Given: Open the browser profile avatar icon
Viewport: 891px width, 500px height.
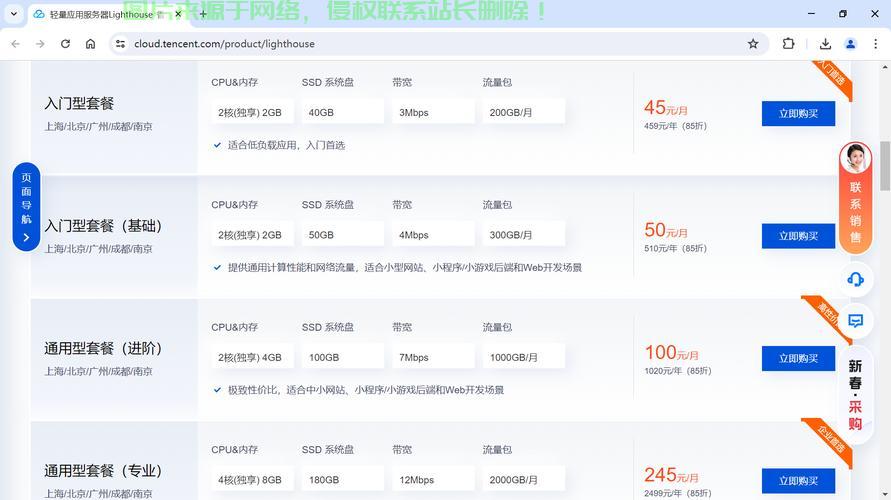Looking at the screenshot, I should pos(850,44).
